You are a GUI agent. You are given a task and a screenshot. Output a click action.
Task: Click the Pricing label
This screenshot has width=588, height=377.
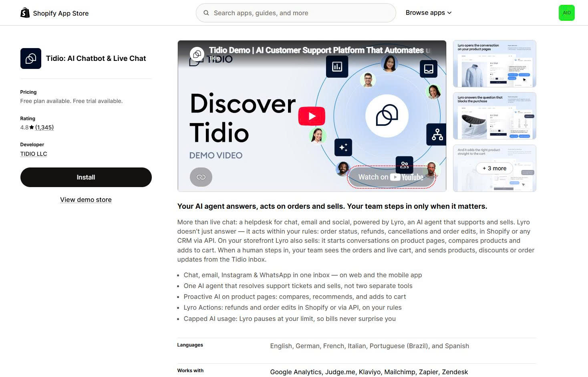28,92
